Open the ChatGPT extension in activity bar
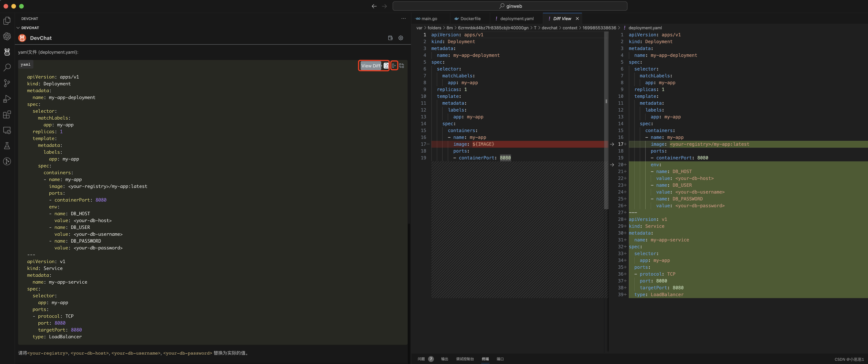The width and height of the screenshot is (868, 364). click(7, 36)
